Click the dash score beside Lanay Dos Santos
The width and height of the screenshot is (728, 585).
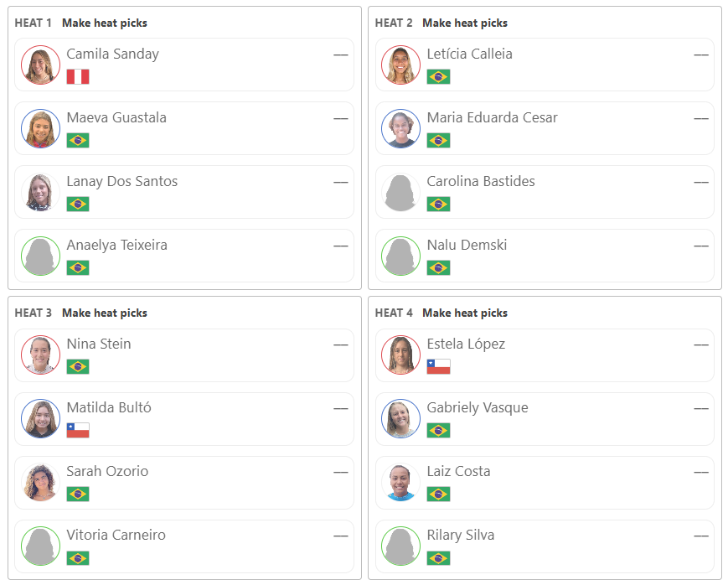click(341, 182)
